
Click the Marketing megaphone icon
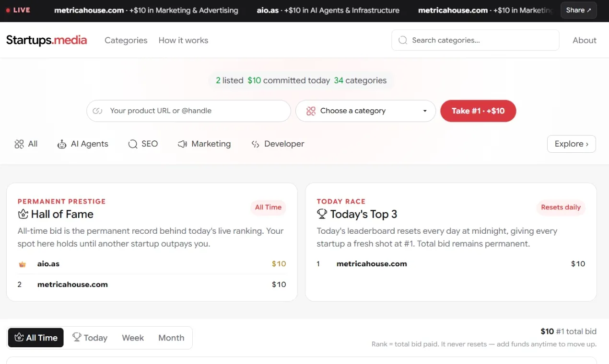coord(182,144)
